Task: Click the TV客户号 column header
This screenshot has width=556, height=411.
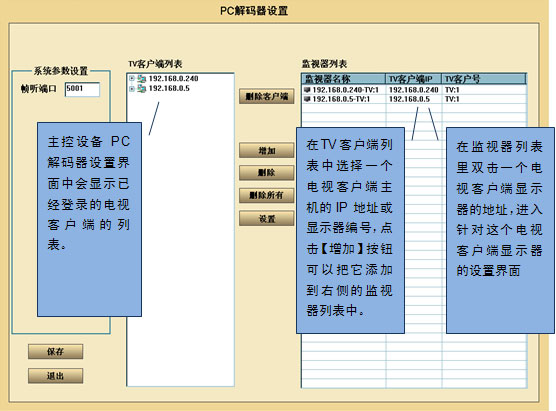Action: click(x=484, y=79)
